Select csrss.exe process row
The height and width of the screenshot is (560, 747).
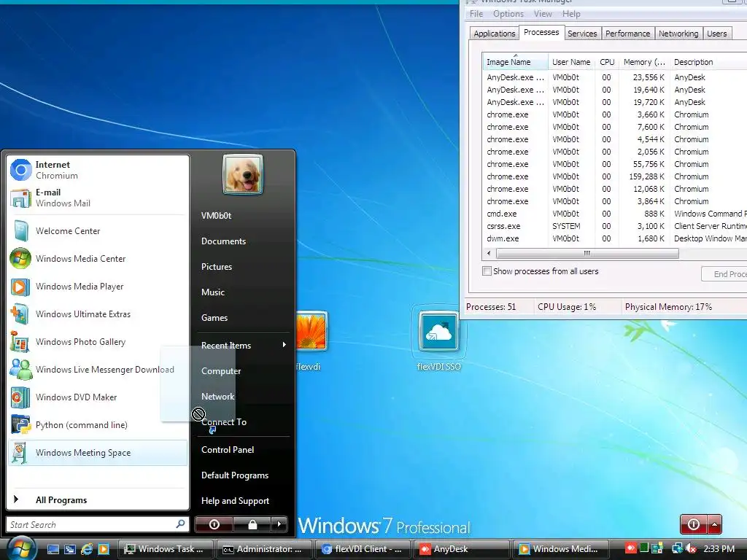614,226
